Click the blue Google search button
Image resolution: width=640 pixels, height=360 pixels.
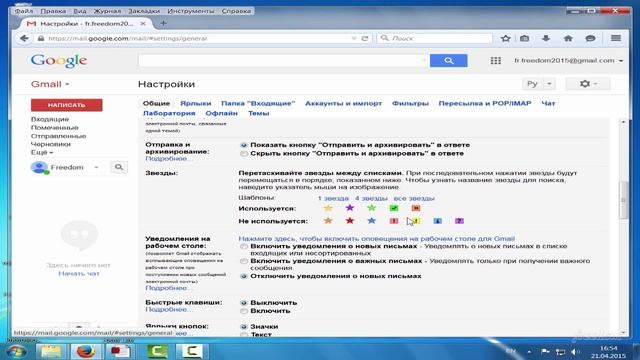449,60
